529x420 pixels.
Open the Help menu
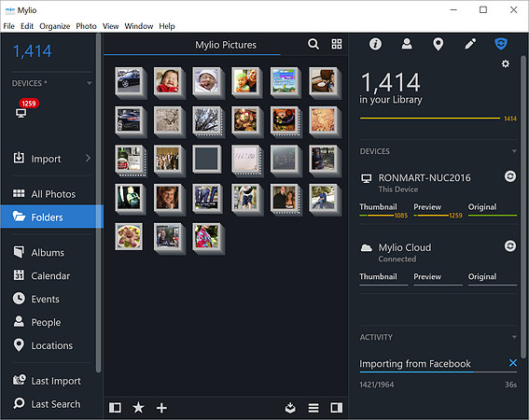[x=167, y=26]
